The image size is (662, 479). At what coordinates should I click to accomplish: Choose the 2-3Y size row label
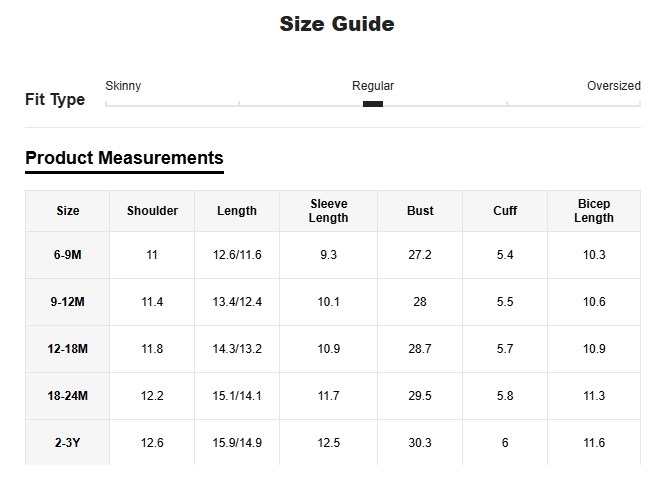[x=67, y=443]
